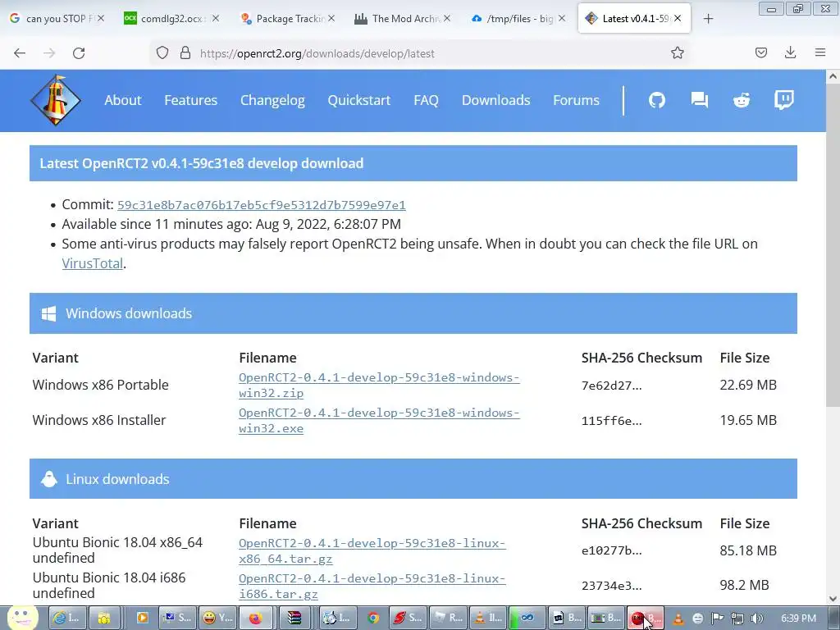The height and width of the screenshot is (630, 840).
Task: Open the Forums nav item
Action: tap(576, 100)
